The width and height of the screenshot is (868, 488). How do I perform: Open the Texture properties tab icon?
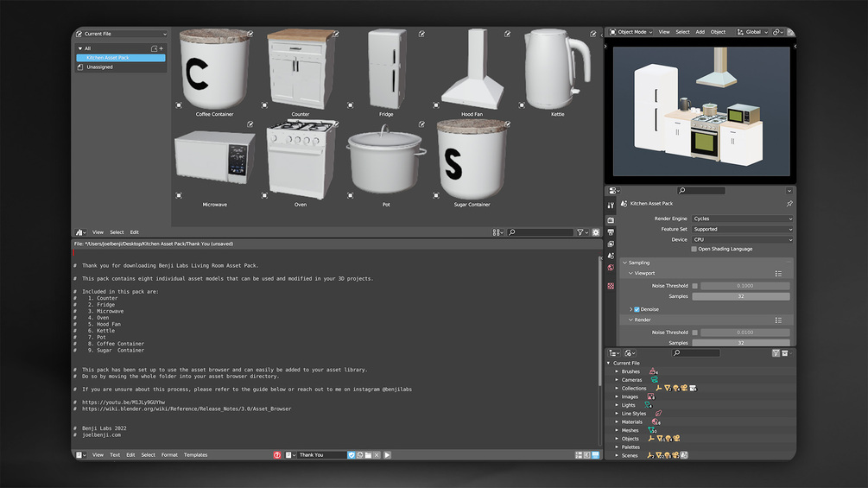point(611,286)
